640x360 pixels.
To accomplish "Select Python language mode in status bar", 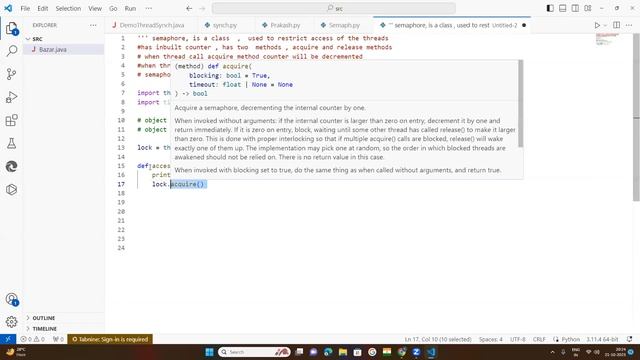I will point(571,339).
